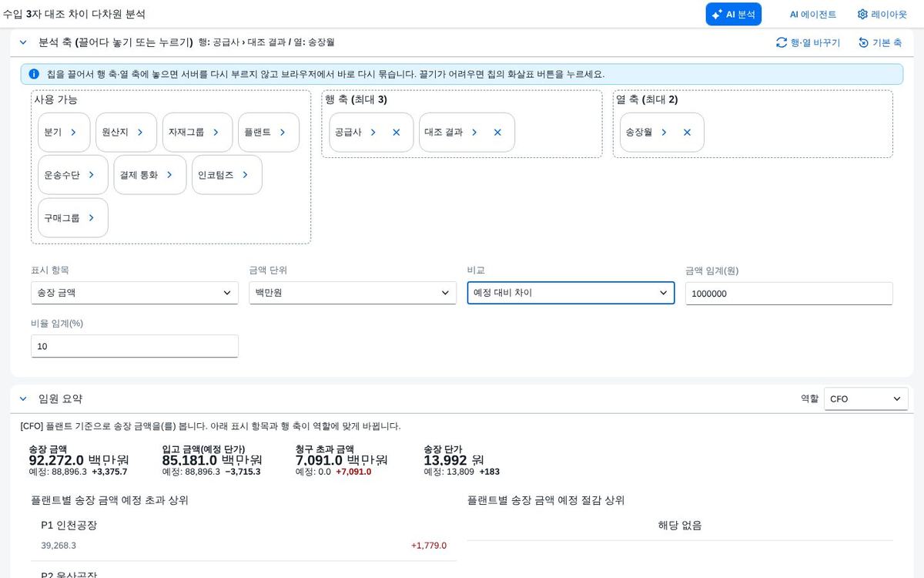Select the 분기 chip label
This screenshot has height=578, width=924.
point(53,132)
